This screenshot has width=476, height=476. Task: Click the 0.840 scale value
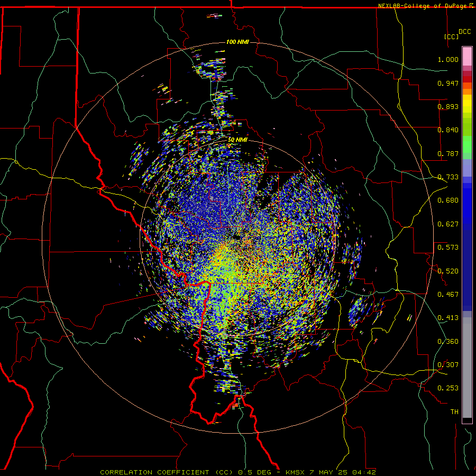tap(448, 130)
